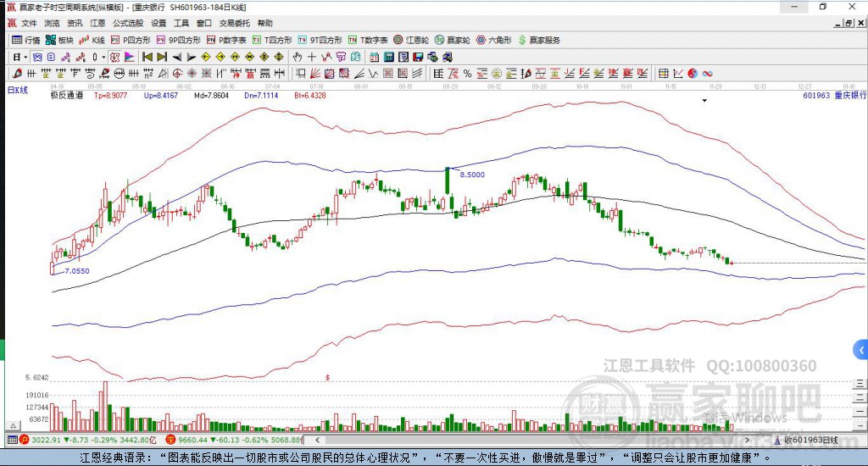
Task: Open the 9P四方形 tool
Action: coord(178,40)
